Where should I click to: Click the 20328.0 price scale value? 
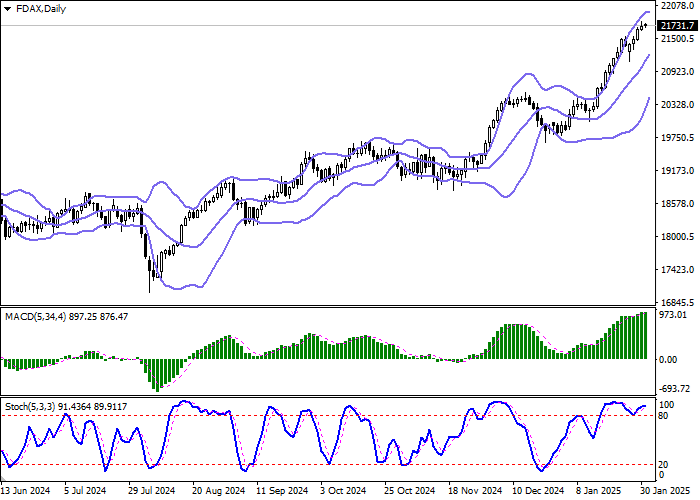click(677, 105)
